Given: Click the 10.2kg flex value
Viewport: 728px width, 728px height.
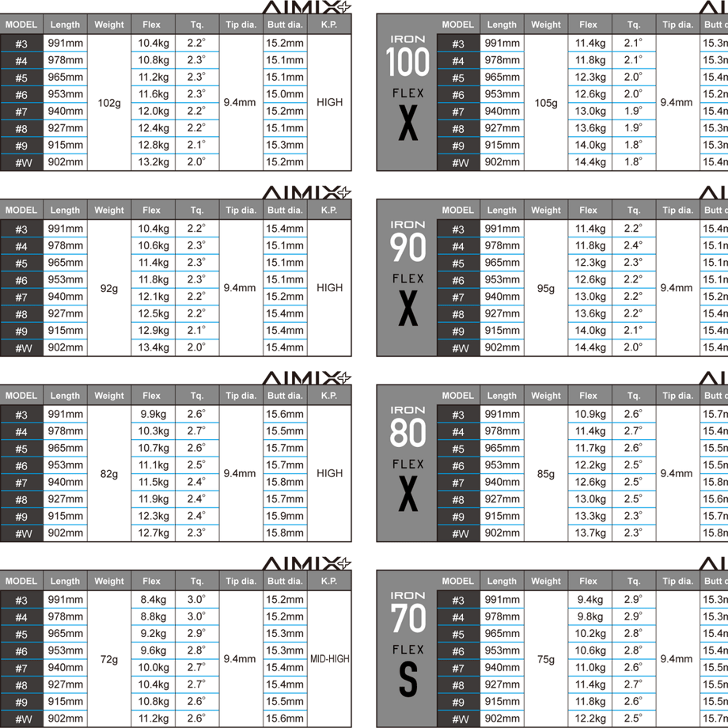Looking at the screenshot, I should click(590, 634).
